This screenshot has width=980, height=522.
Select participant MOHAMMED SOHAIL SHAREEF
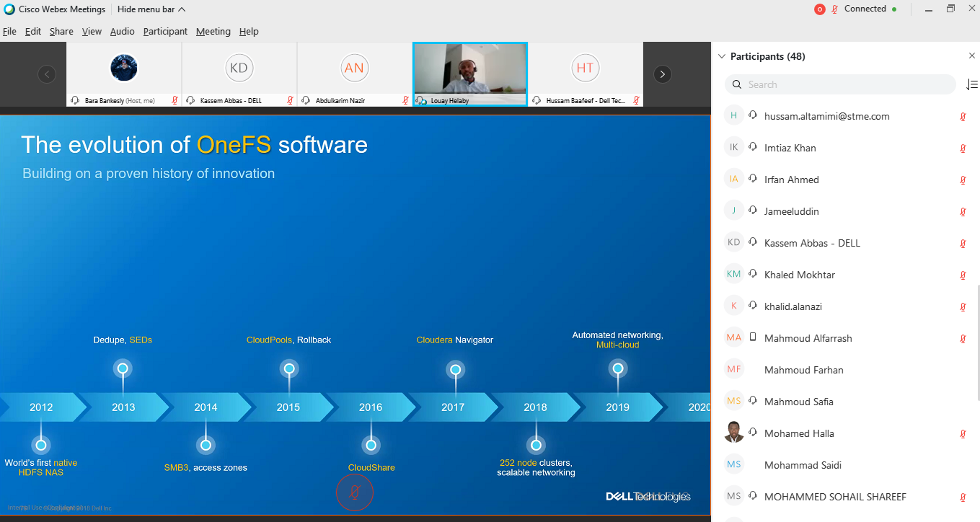tap(845, 497)
